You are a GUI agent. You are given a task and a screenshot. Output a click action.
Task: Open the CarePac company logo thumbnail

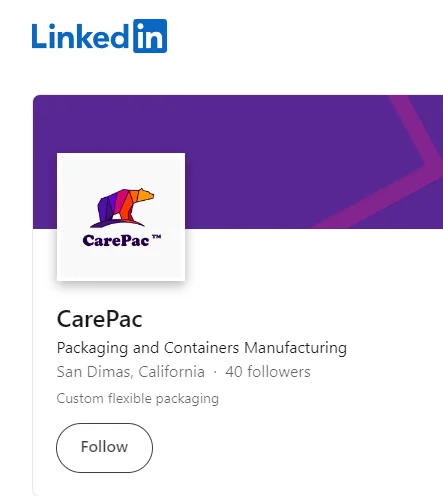pos(121,217)
